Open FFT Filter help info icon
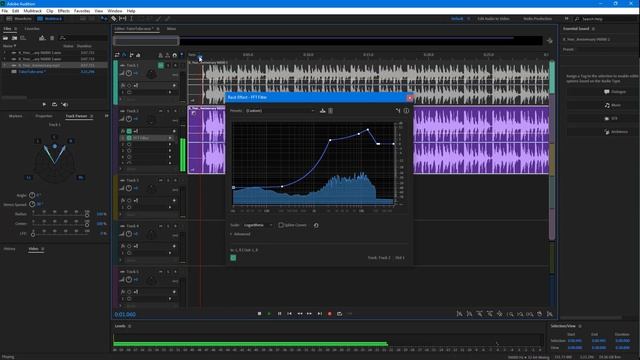This screenshot has width=640, height=360. click(x=406, y=111)
